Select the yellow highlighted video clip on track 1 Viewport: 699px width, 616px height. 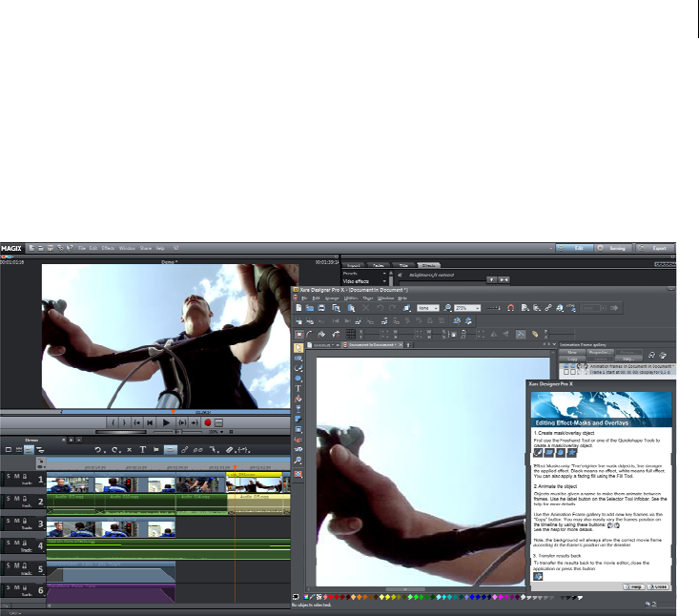(254, 483)
